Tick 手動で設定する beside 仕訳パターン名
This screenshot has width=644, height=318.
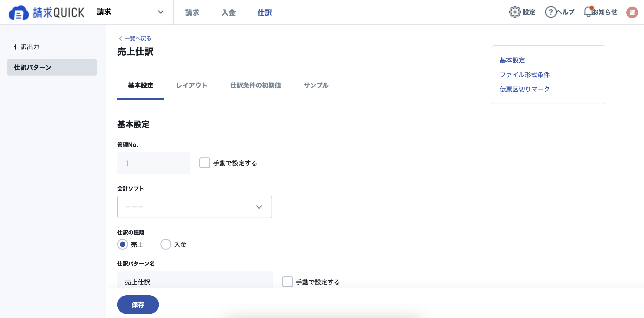[x=287, y=282]
